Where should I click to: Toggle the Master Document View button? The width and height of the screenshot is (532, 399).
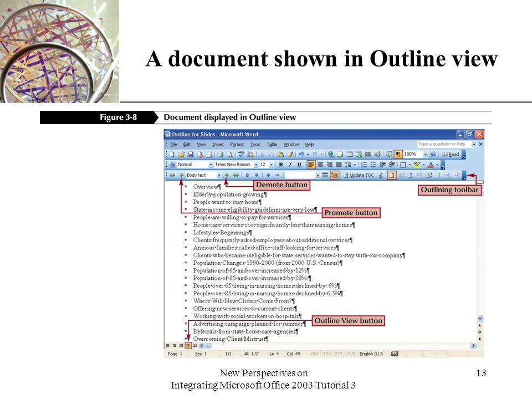tap(392, 175)
